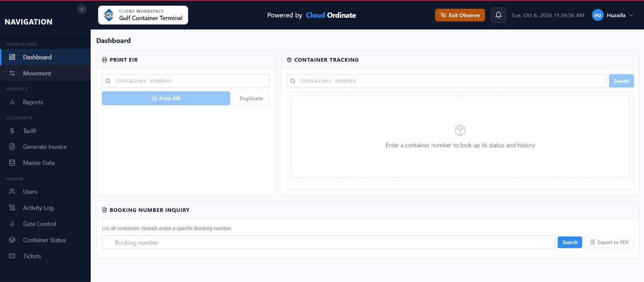This screenshot has width=644, height=282.
Task: Focus the Container Tracking number field
Action: (x=446, y=81)
